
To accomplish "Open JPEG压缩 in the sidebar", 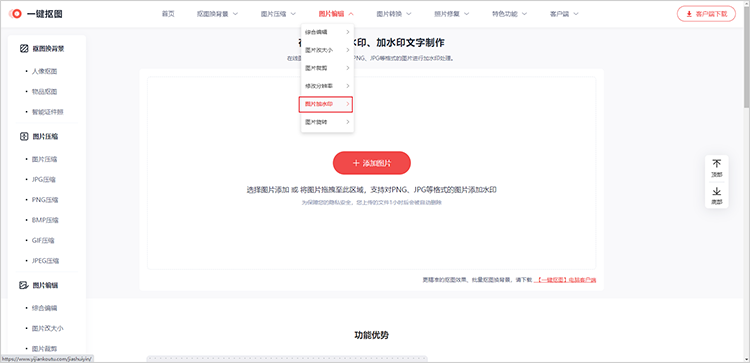I will (x=45, y=261).
